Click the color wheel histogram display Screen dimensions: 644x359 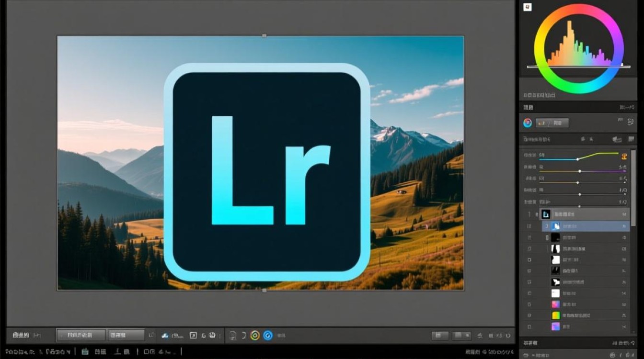tap(579, 48)
